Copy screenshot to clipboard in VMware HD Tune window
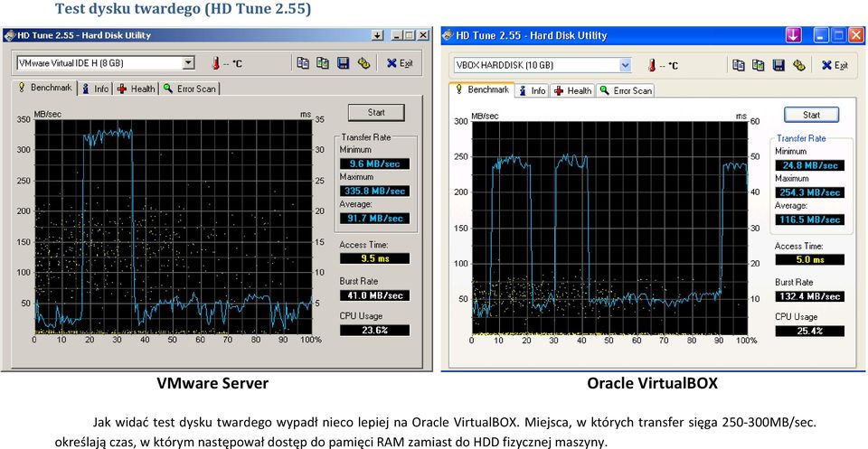 [323, 63]
